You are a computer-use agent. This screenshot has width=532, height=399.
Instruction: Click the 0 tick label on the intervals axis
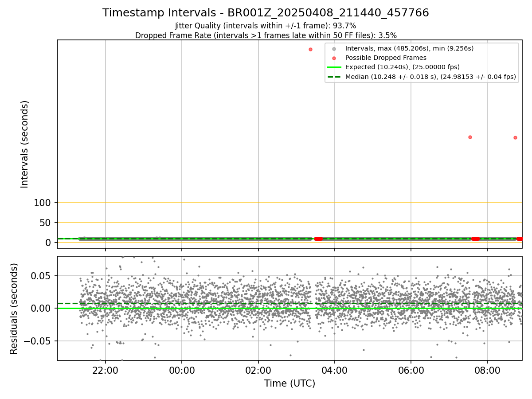47,243
